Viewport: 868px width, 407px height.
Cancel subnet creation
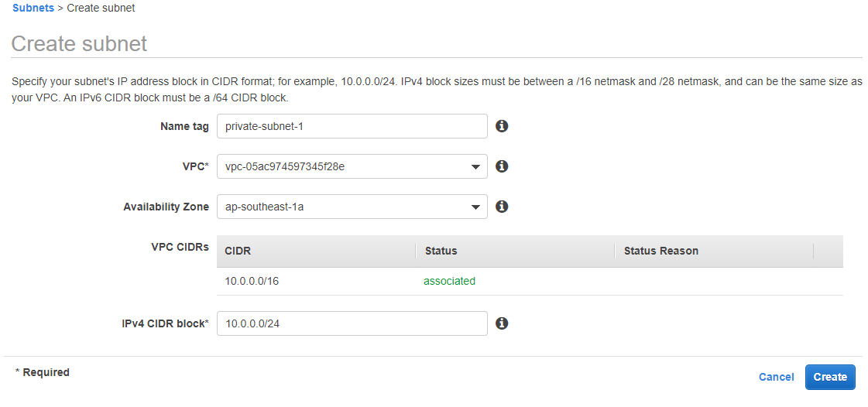tap(776, 377)
